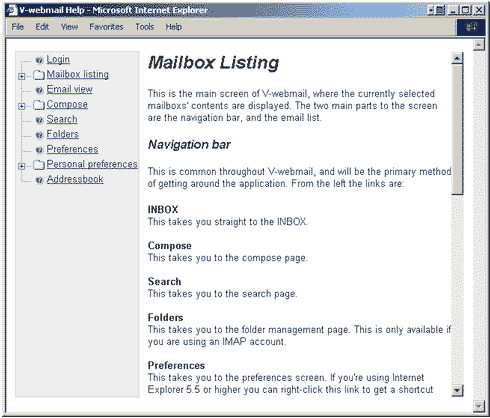Open the Addressbook help link
Viewport: 490px width, 418px height.
[x=75, y=179]
